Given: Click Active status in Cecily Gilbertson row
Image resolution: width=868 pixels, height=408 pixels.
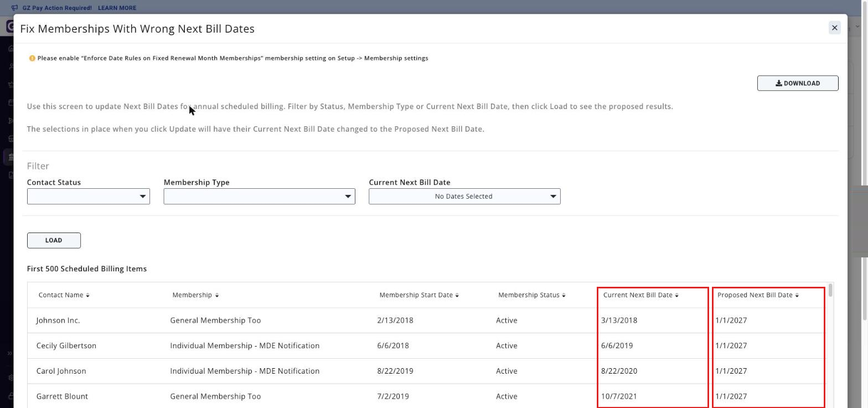Looking at the screenshot, I should tap(507, 346).
